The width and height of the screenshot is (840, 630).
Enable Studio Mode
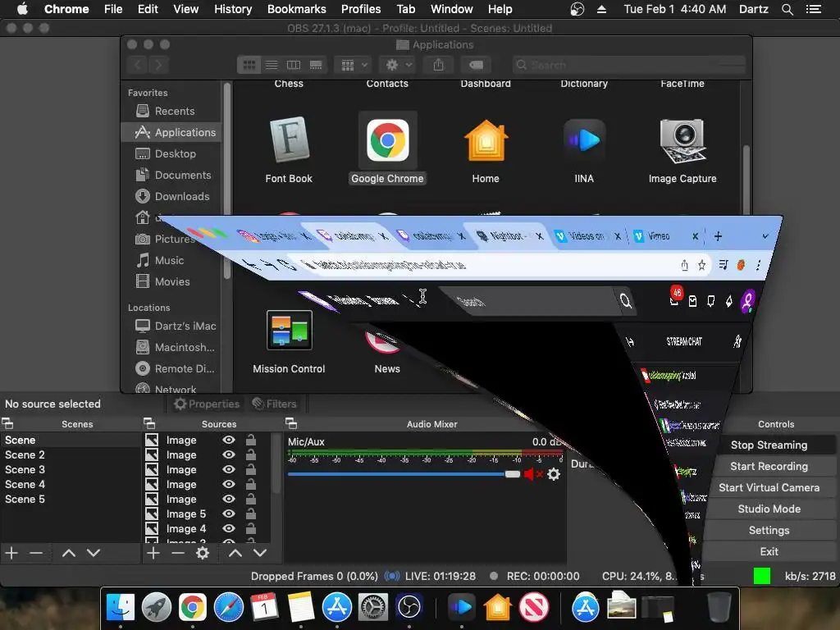pos(769,509)
